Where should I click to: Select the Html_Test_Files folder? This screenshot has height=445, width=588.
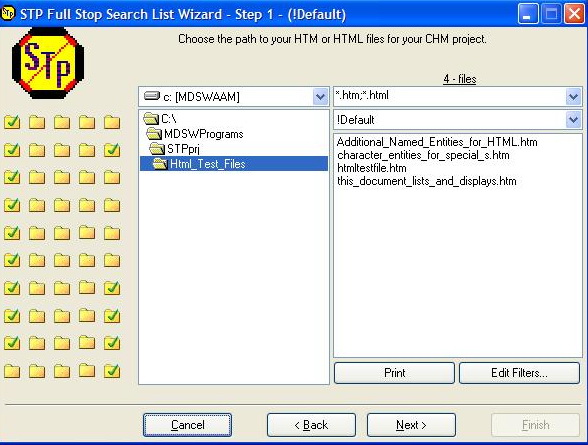click(234, 164)
